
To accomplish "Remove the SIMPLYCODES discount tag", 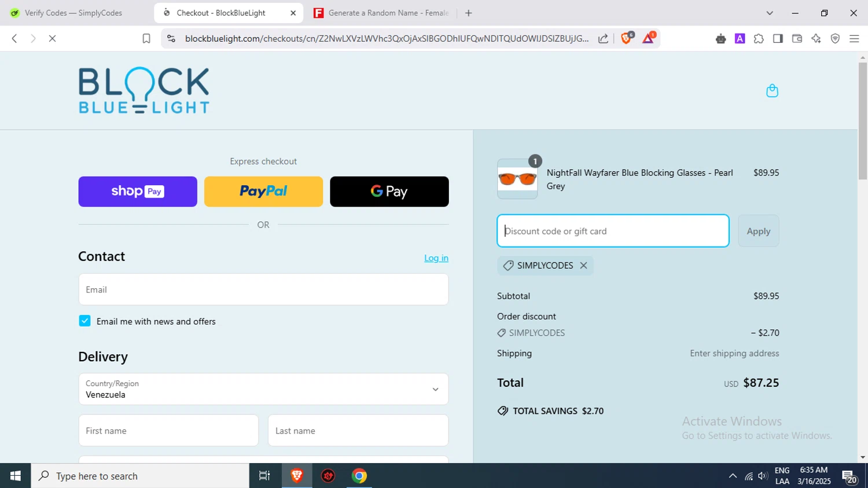I will click(583, 265).
